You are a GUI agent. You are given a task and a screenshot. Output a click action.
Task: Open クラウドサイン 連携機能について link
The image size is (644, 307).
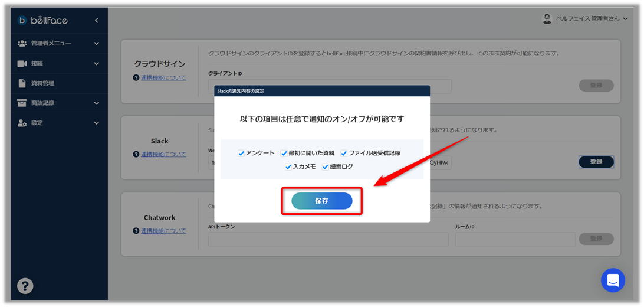pos(163,78)
